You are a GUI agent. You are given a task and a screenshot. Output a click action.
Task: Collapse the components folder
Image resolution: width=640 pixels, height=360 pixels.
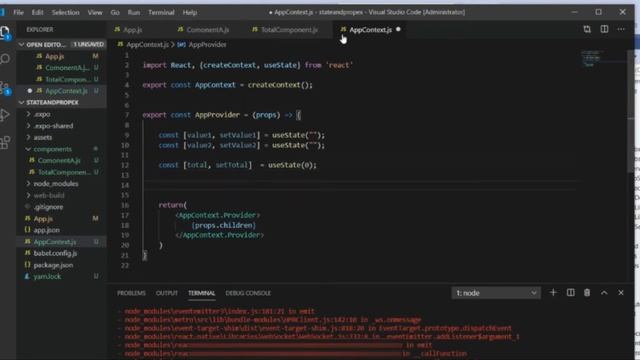[61, 149]
